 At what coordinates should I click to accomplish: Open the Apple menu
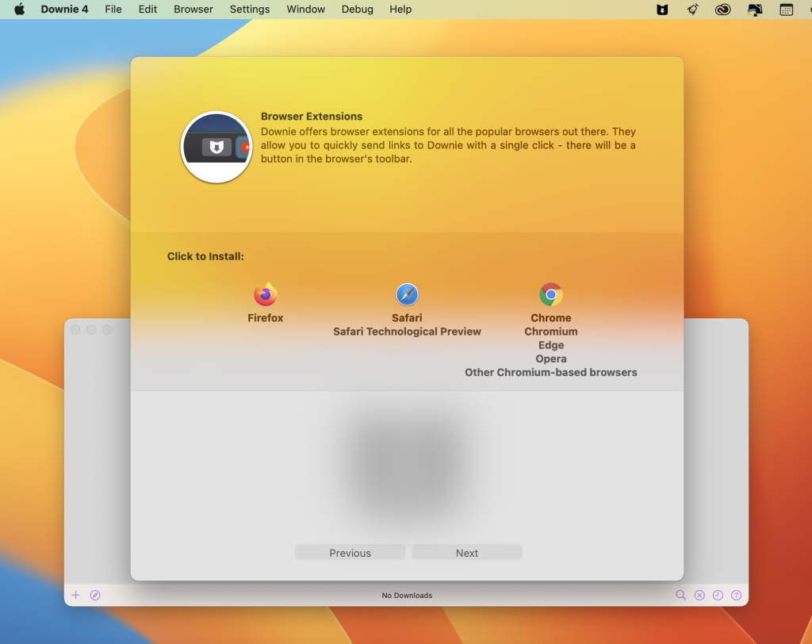point(20,10)
